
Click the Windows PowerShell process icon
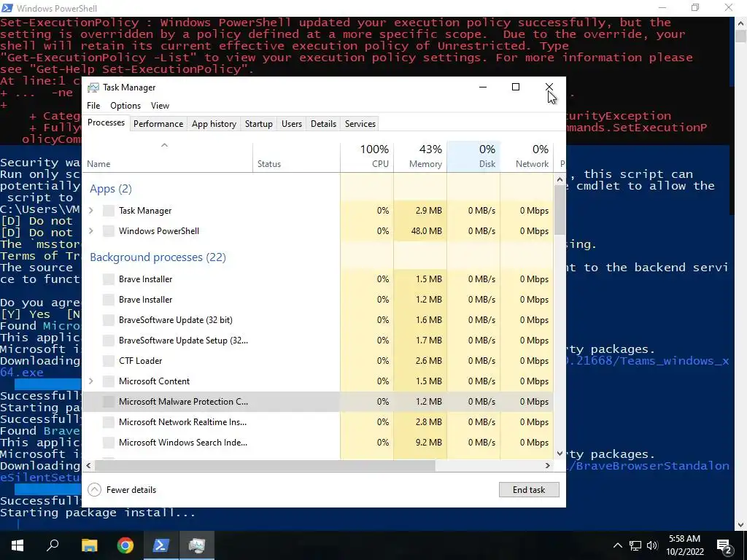coord(109,231)
